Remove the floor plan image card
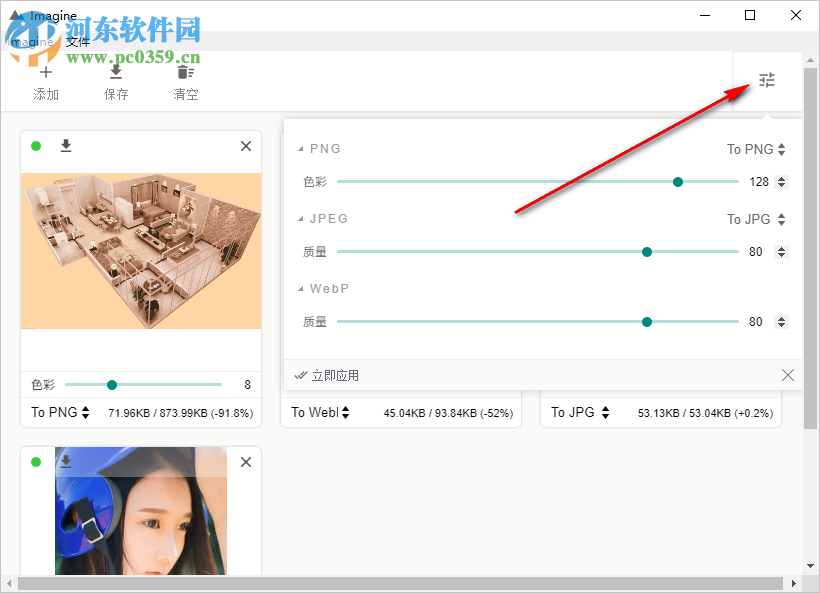 click(x=246, y=146)
